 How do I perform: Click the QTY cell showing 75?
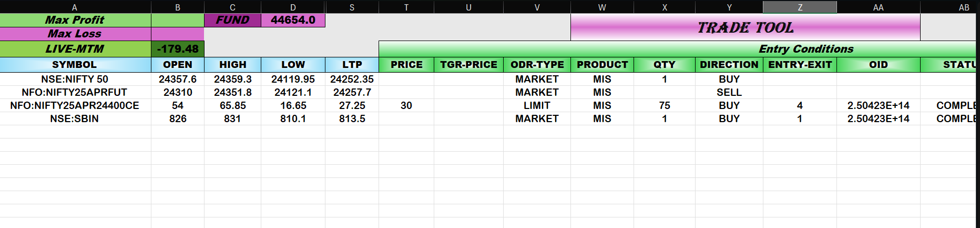[665, 105]
